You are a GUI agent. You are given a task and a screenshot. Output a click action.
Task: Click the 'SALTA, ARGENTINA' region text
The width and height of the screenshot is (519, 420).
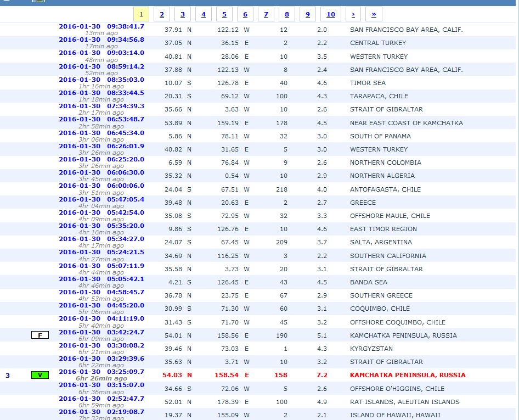pyautogui.click(x=381, y=243)
